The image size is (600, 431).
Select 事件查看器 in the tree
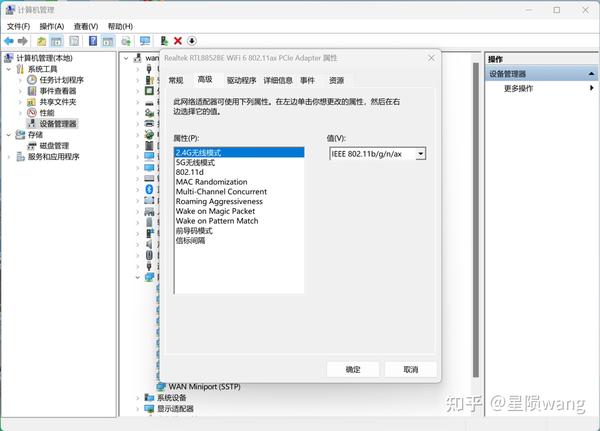coord(58,91)
